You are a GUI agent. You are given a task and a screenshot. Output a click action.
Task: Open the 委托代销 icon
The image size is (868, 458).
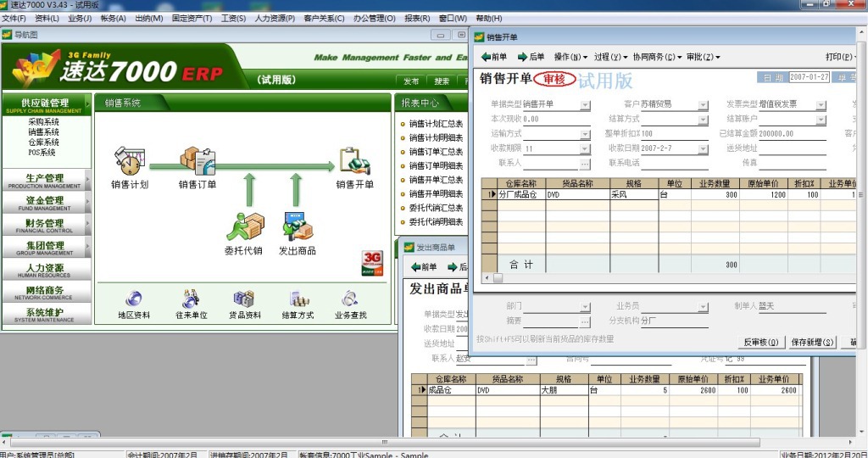pos(246,226)
